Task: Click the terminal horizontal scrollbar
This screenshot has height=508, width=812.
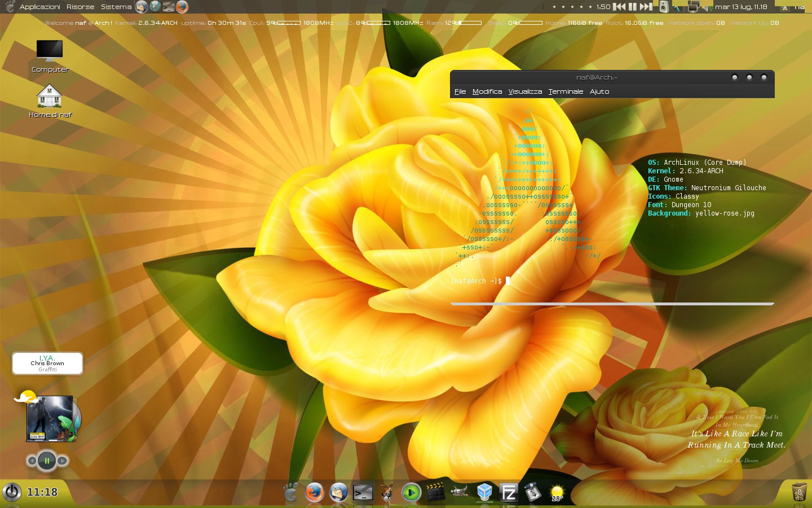Action: [612, 304]
